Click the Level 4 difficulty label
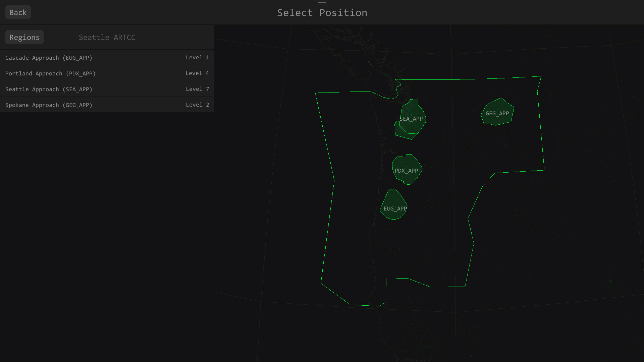The height and width of the screenshot is (362, 644). (197, 73)
